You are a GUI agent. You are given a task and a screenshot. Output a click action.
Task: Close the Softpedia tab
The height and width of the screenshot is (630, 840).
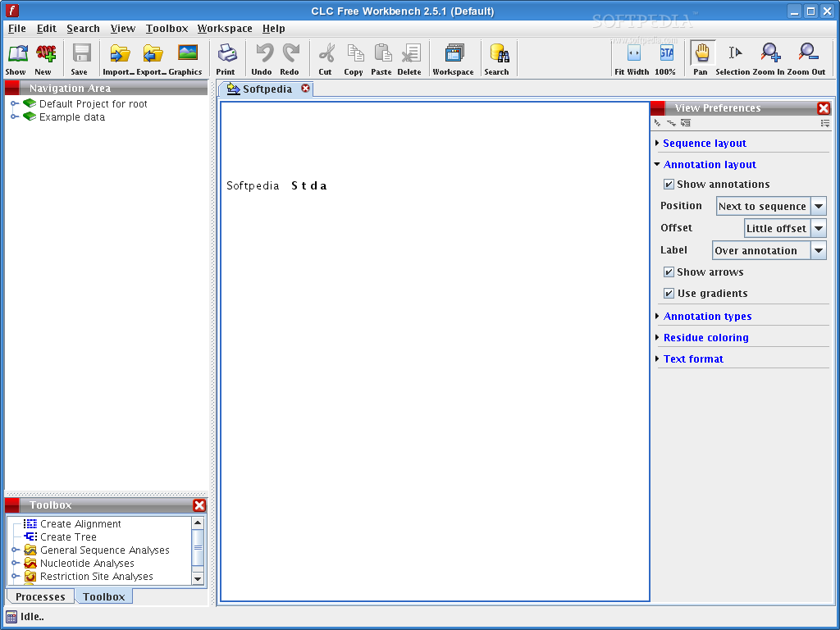305,89
